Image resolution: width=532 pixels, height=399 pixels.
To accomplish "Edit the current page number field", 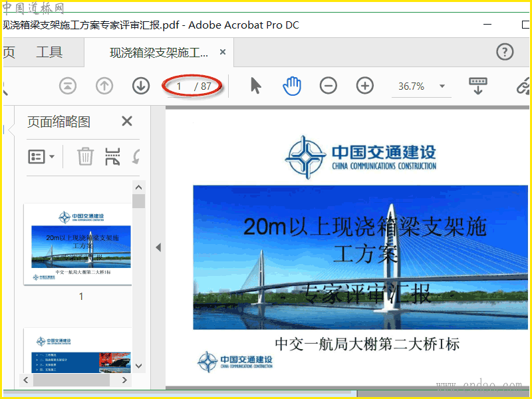I will tap(179, 86).
